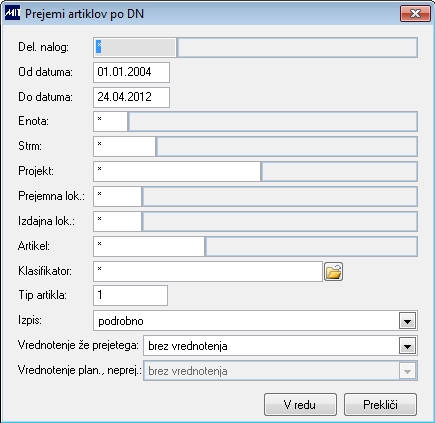Screen dimensions: 435x423
Task: Open the Klasifikator folder browse icon
Action: (333, 271)
